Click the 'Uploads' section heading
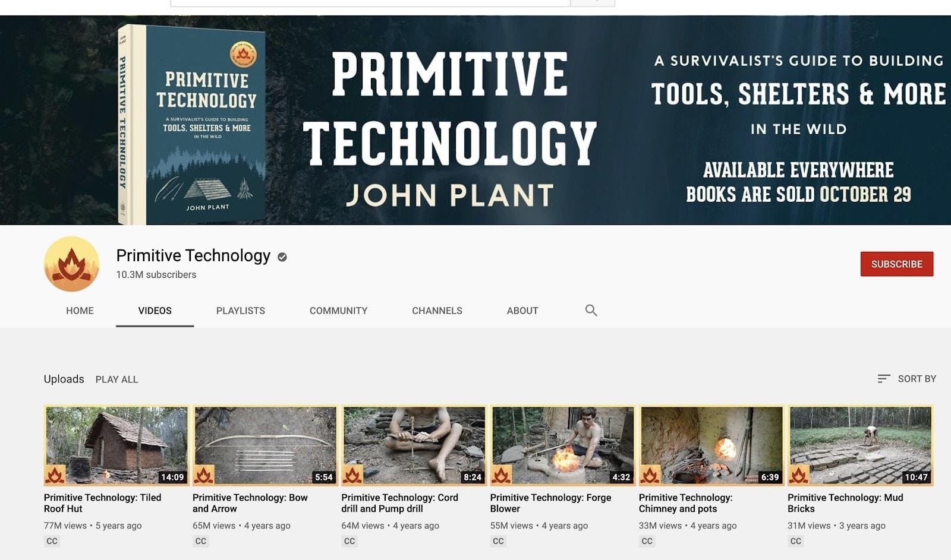The width and height of the screenshot is (951, 560). pos(64,379)
